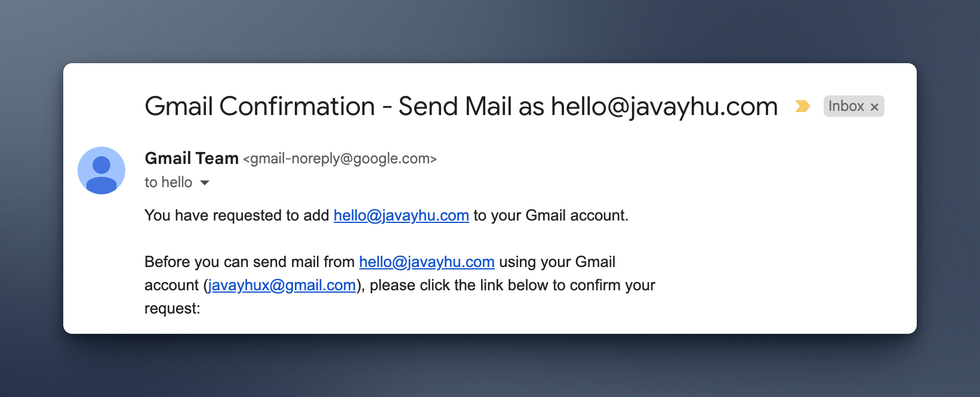This screenshot has width=980, height=397.
Task: Open the javayhux@gmail.com link
Action: point(282,285)
